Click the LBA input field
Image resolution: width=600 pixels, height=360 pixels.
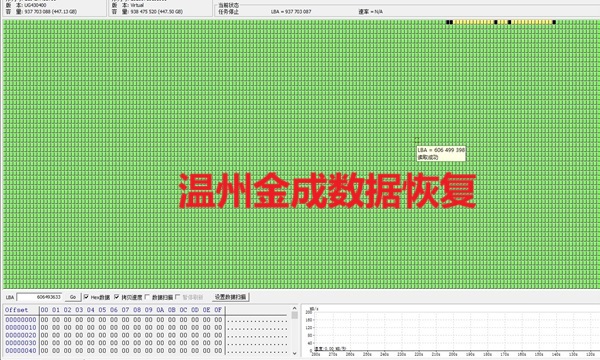(x=39, y=297)
